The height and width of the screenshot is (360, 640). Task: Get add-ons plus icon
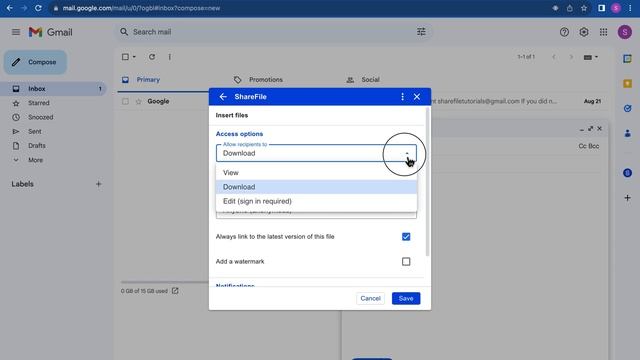click(x=627, y=198)
